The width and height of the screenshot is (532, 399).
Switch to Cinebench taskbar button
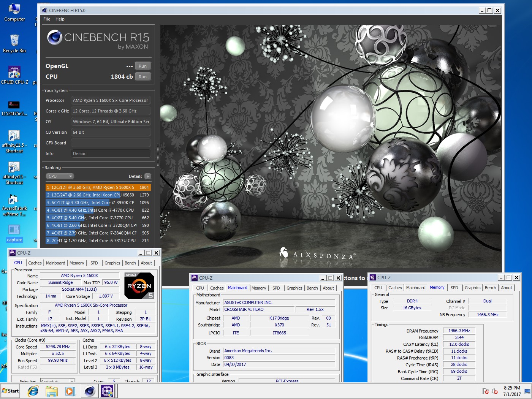[x=90, y=391]
